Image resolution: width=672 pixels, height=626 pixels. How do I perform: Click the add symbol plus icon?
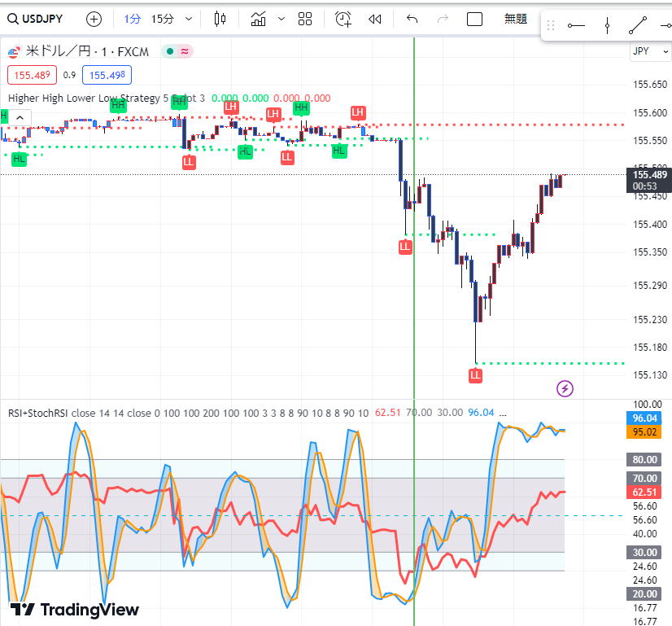coord(94,19)
